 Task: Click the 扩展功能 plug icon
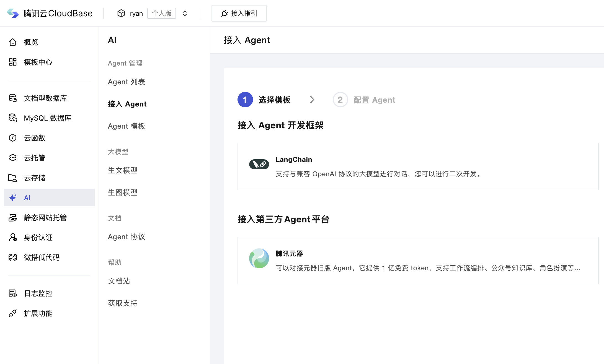(13, 313)
